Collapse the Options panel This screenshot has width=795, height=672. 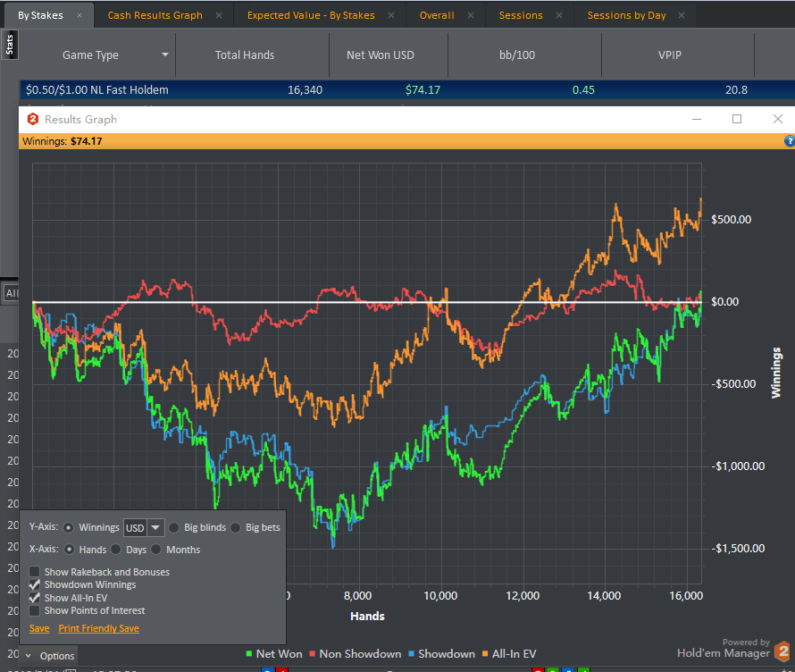coord(28,656)
